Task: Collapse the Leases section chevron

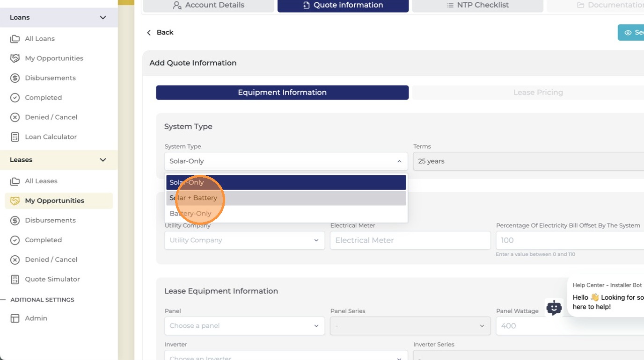Action: (103, 160)
